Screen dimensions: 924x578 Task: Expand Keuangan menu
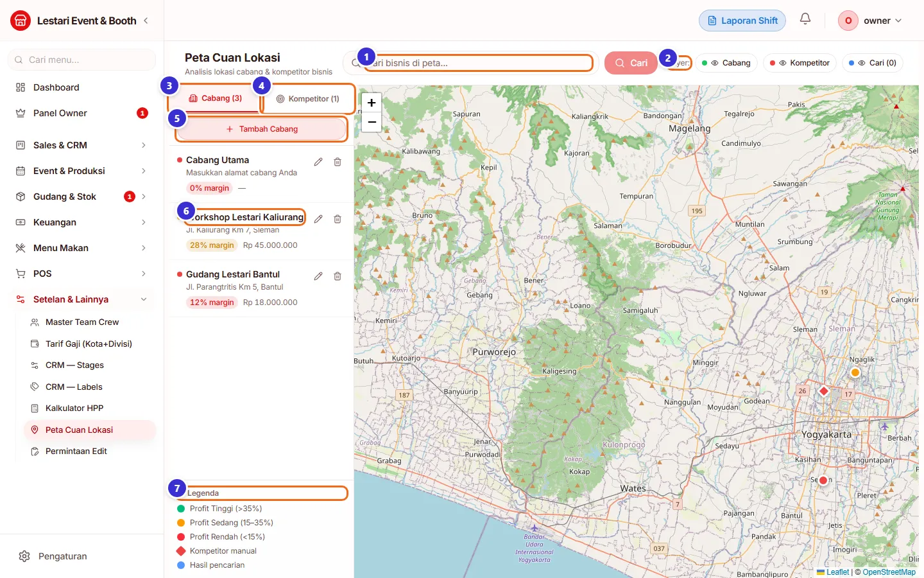81,222
